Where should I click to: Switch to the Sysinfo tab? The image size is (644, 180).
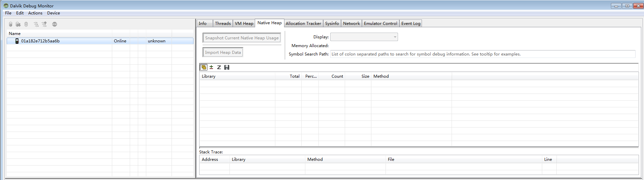click(x=332, y=24)
